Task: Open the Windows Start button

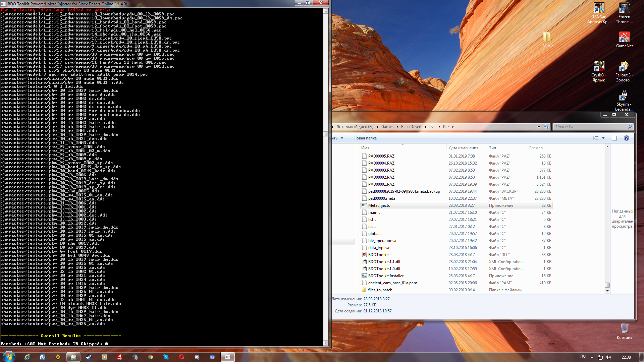Action: click(9, 357)
